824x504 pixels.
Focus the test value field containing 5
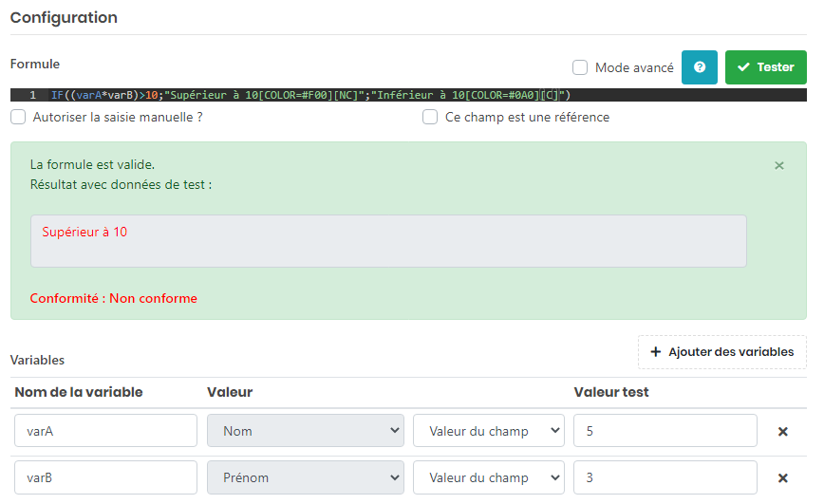(x=665, y=431)
